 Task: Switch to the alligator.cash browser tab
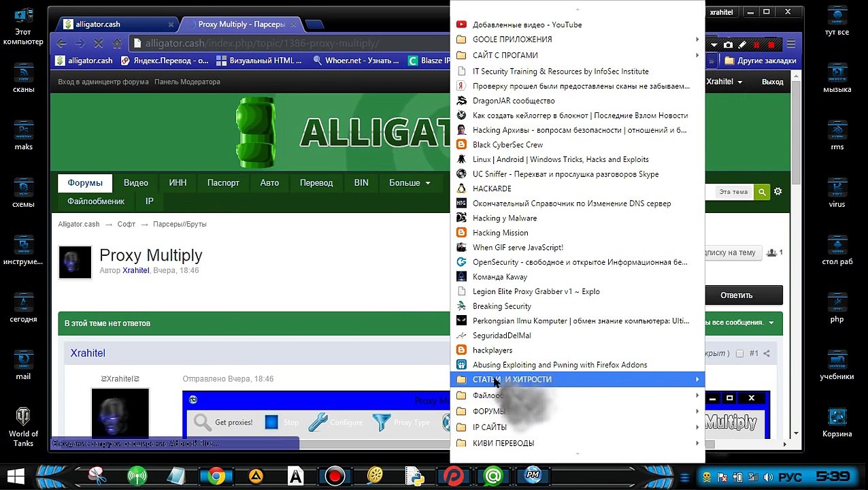116,24
